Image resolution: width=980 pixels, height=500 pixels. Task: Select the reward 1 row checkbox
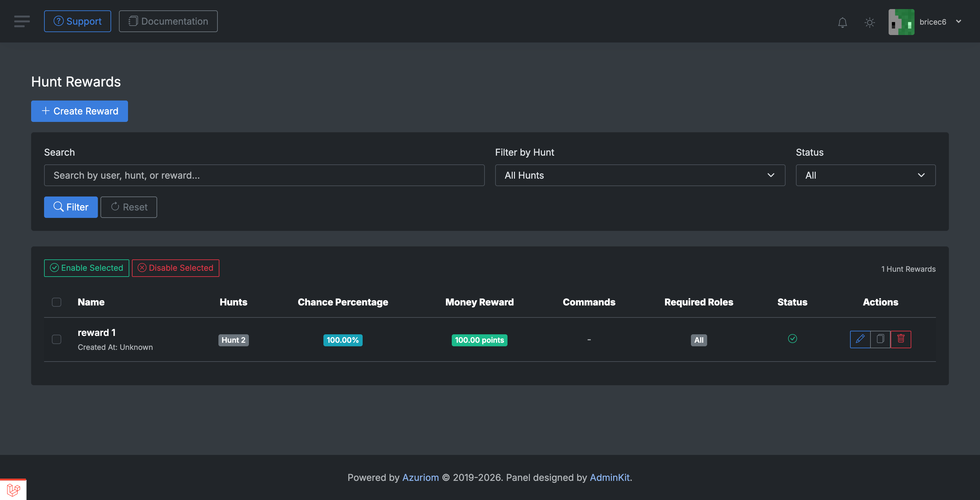[56, 339]
